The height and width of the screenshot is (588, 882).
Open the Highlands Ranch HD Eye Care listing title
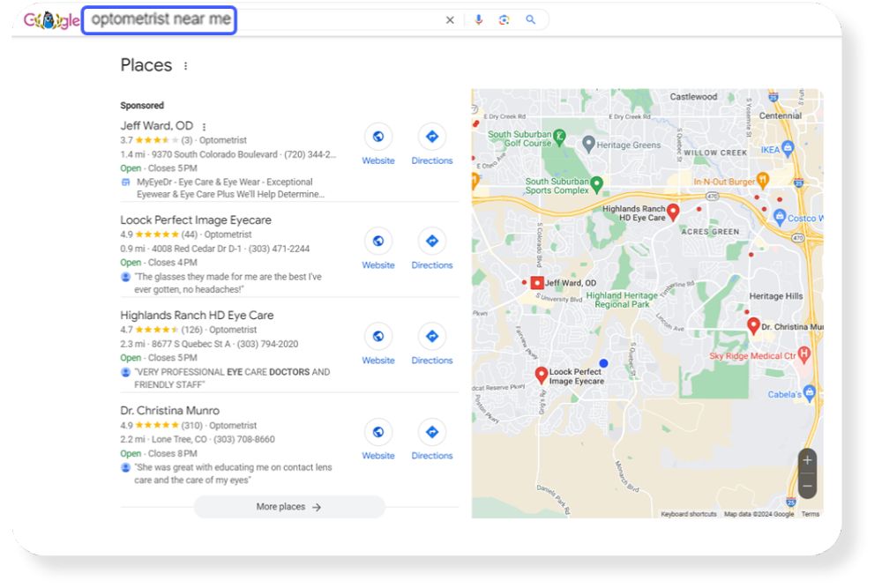coord(197,316)
